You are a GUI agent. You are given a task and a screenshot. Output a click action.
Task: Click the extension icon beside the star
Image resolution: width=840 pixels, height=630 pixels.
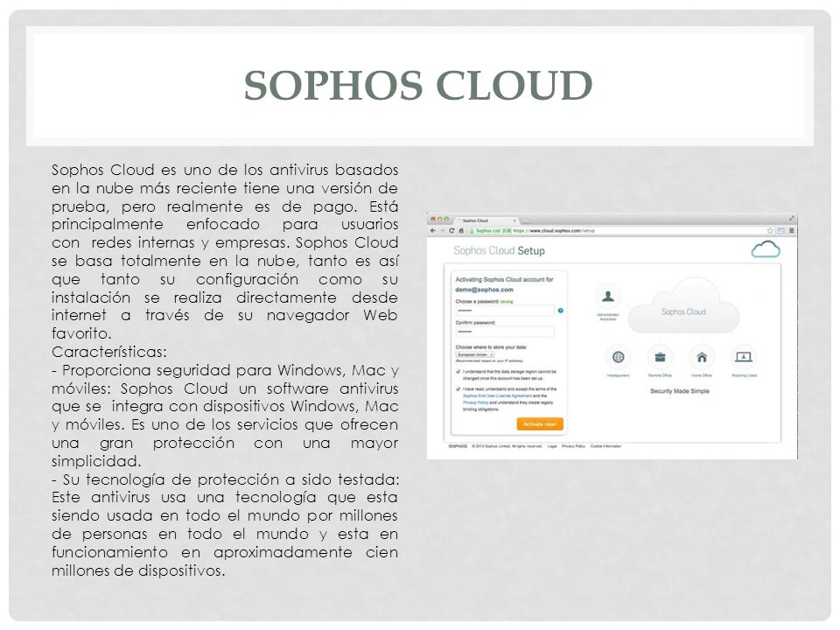point(781,230)
